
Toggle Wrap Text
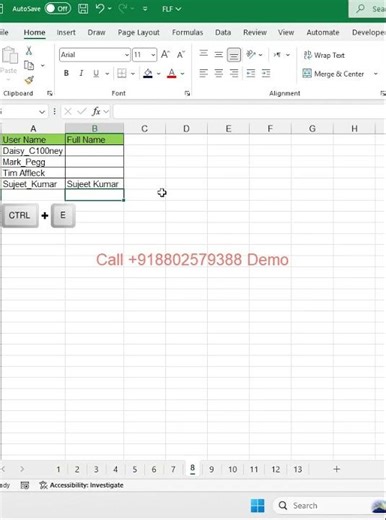(x=324, y=55)
